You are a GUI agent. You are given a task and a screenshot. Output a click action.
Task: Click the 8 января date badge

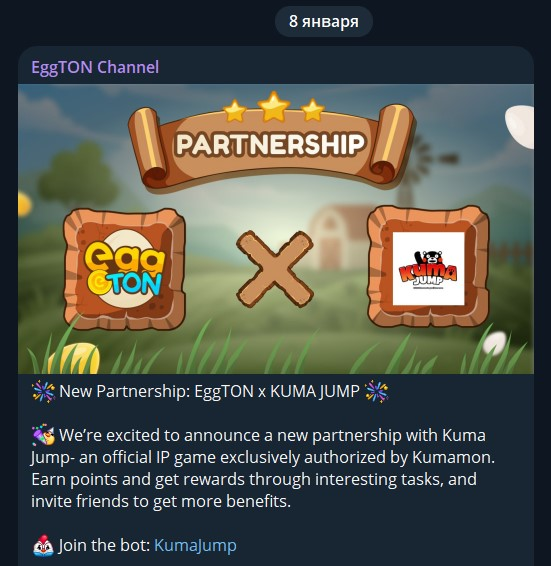coord(324,21)
